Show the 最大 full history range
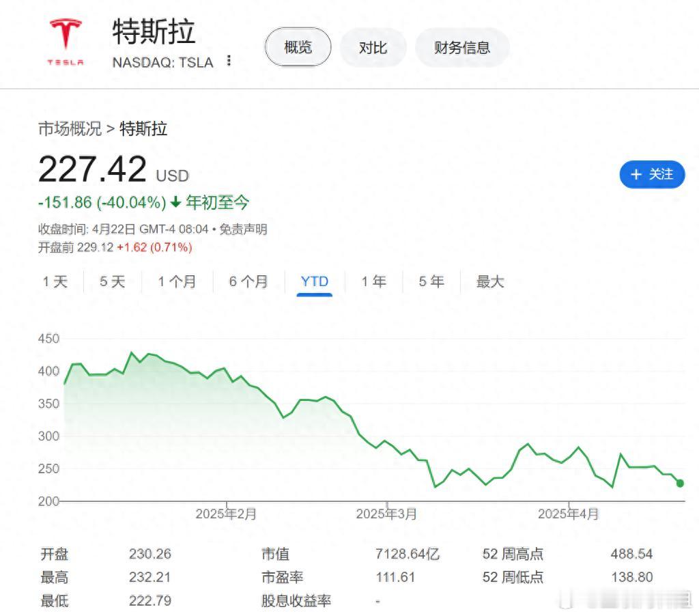Image resolution: width=699 pixels, height=616 pixels. click(x=490, y=282)
